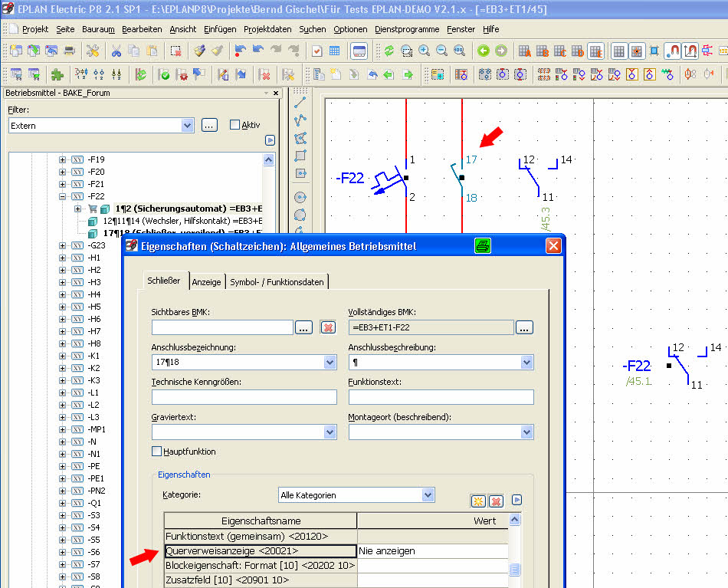Select the polyline drawing tool
The height and width of the screenshot is (588, 728).
pyautogui.click(x=300, y=120)
